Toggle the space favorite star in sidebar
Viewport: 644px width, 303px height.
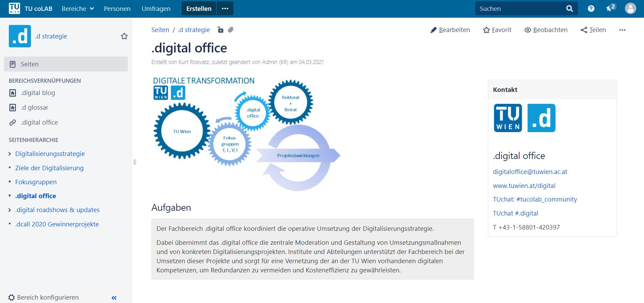[x=124, y=36]
